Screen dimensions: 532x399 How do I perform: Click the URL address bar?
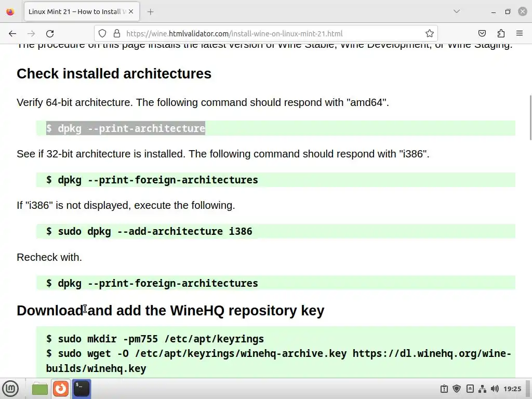(x=270, y=34)
